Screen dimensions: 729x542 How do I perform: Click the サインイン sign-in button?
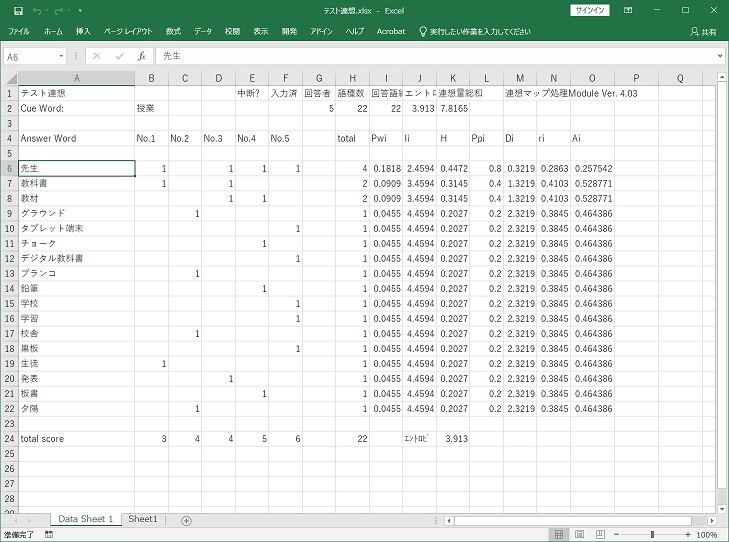tap(591, 10)
